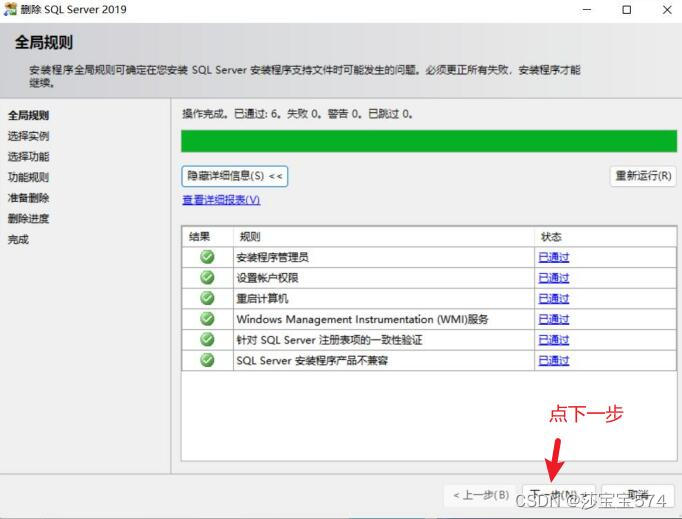The height and width of the screenshot is (519, 682).
Task: Click the 规则 column header
Action: (x=249, y=237)
